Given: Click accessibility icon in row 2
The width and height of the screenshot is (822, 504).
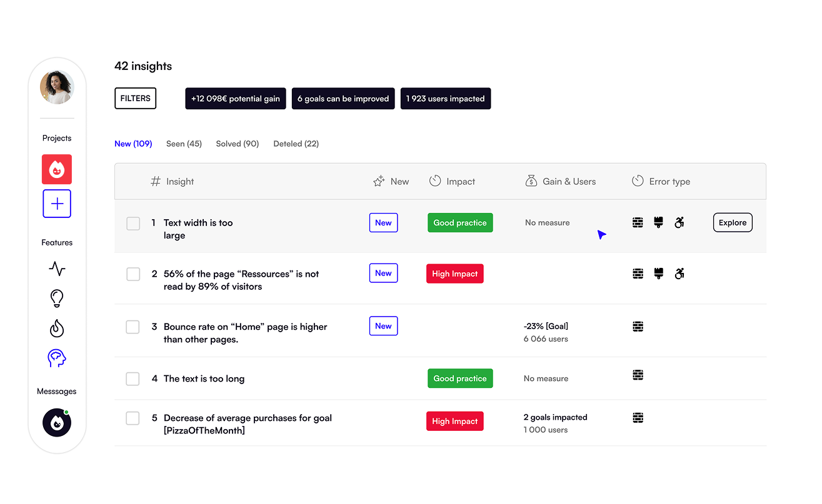Looking at the screenshot, I should click(679, 274).
